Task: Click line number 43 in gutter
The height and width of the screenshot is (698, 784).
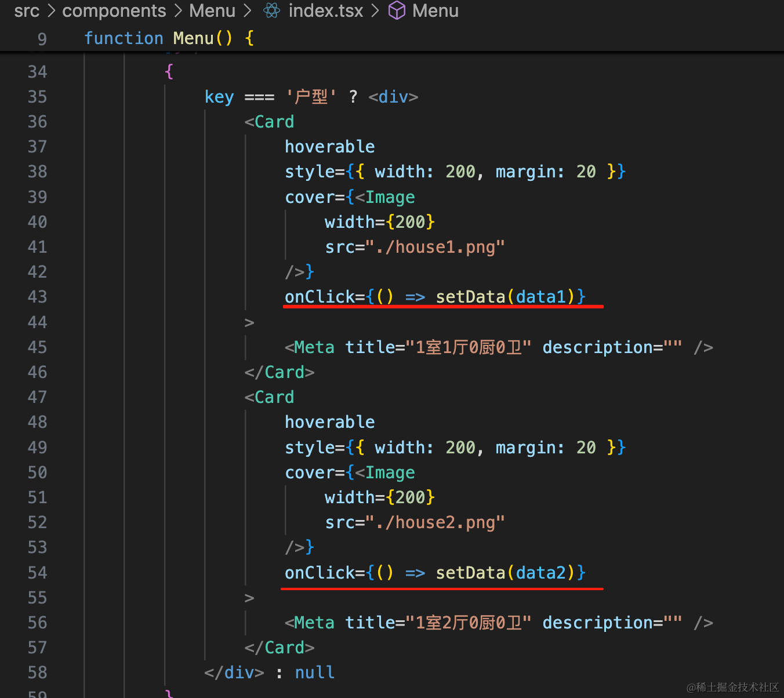Action: click(38, 297)
